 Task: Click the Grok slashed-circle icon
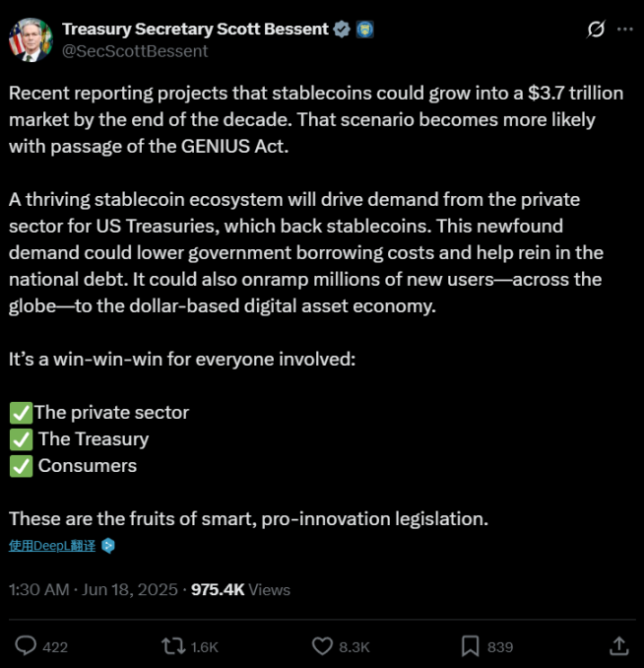click(595, 30)
